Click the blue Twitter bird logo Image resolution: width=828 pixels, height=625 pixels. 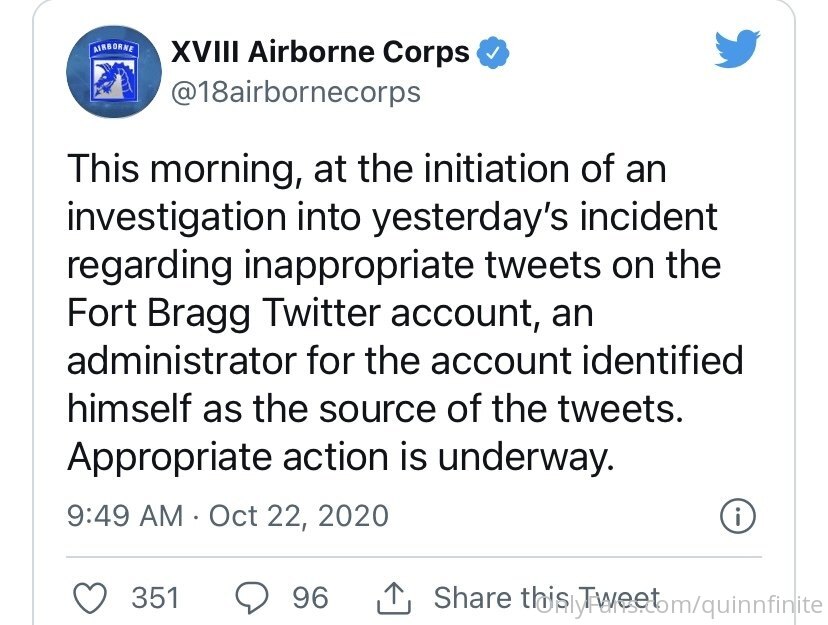click(x=738, y=50)
